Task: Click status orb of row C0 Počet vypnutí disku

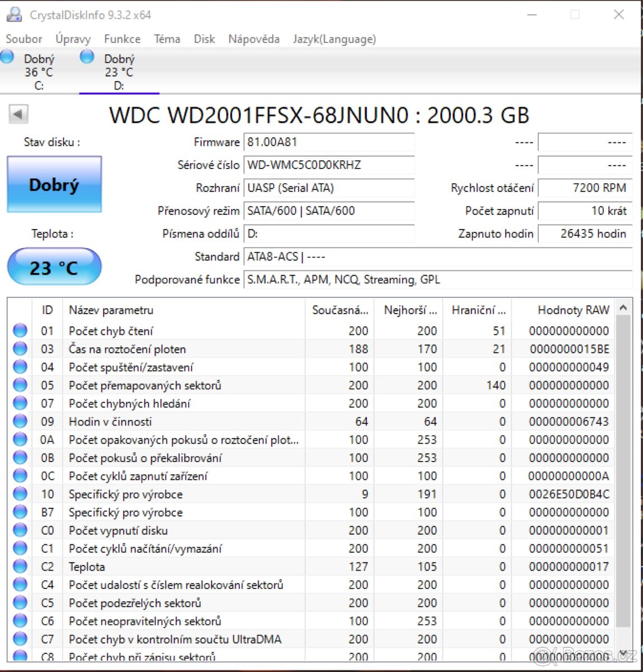Action: (20, 530)
